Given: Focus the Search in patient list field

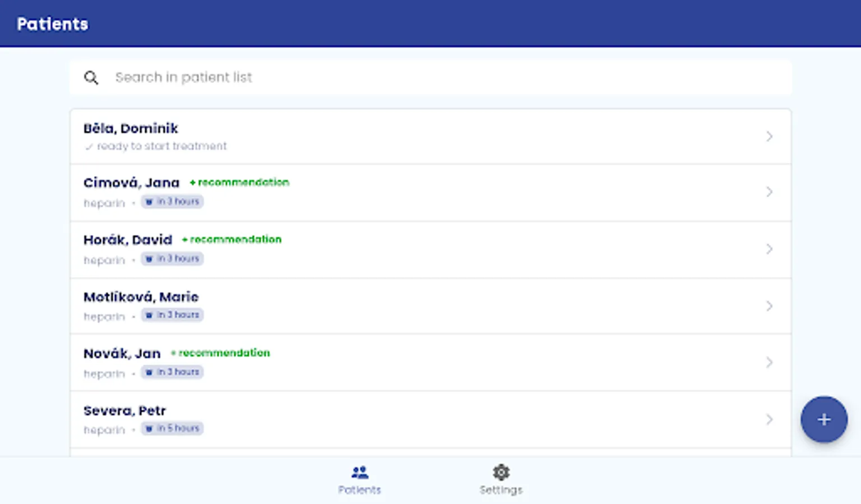Looking at the screenshot, I should coord(430,77).
